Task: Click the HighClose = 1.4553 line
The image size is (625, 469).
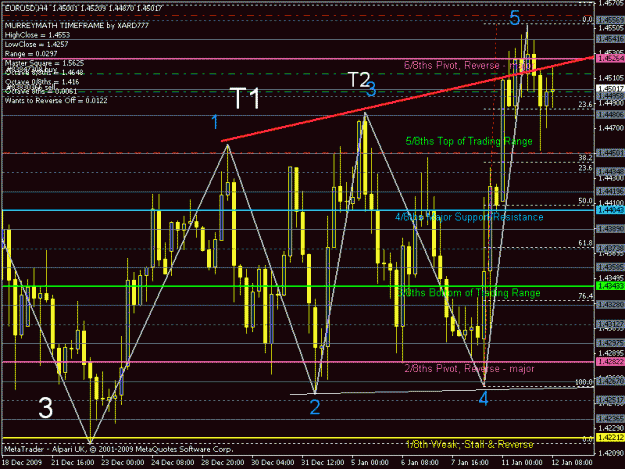Action: pos(37,35)
